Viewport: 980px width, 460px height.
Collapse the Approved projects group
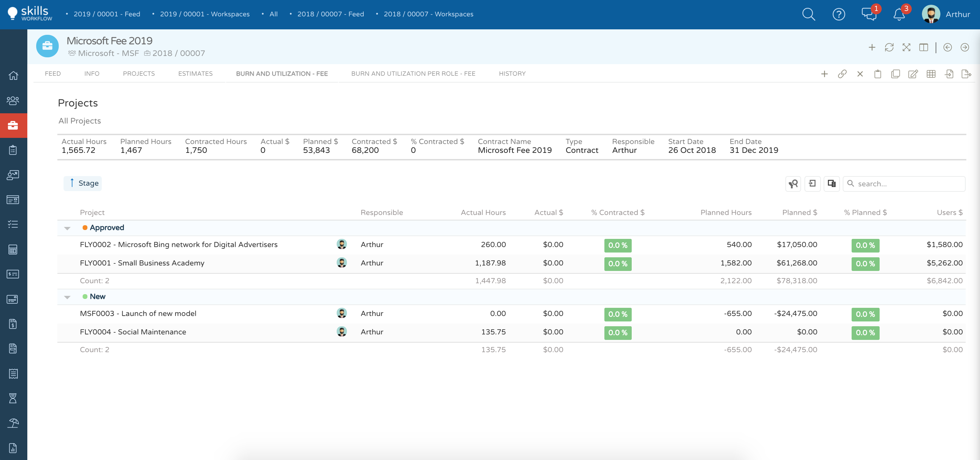click(67, 228)
